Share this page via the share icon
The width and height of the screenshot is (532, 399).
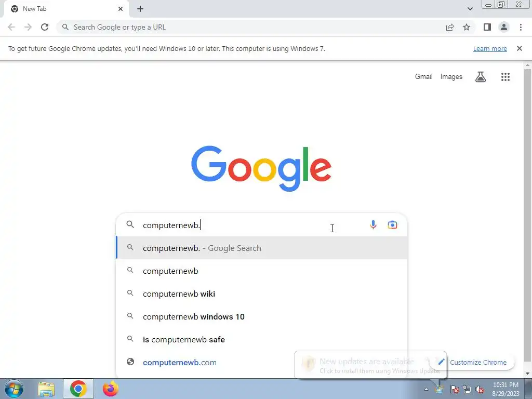[450, 27]
